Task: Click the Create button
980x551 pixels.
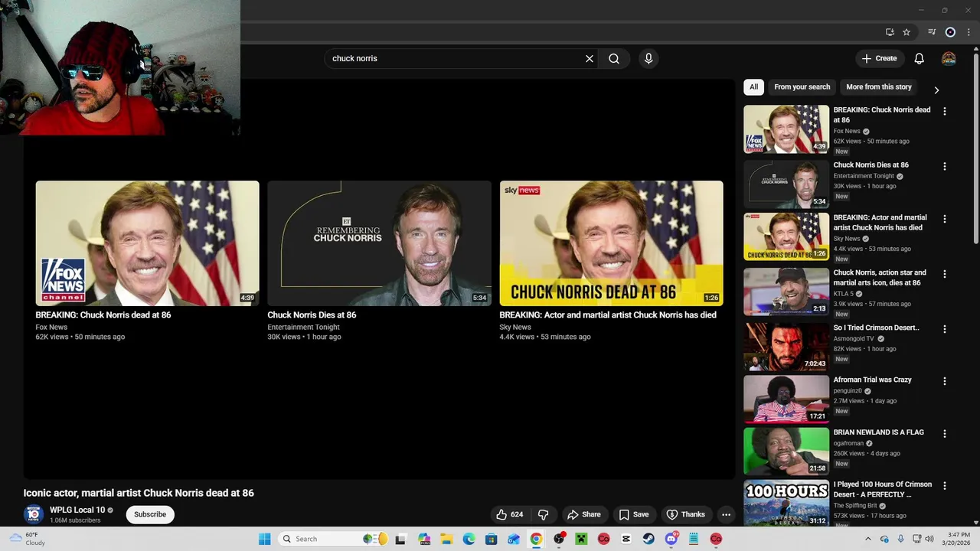Action: (x=879, y=58)
